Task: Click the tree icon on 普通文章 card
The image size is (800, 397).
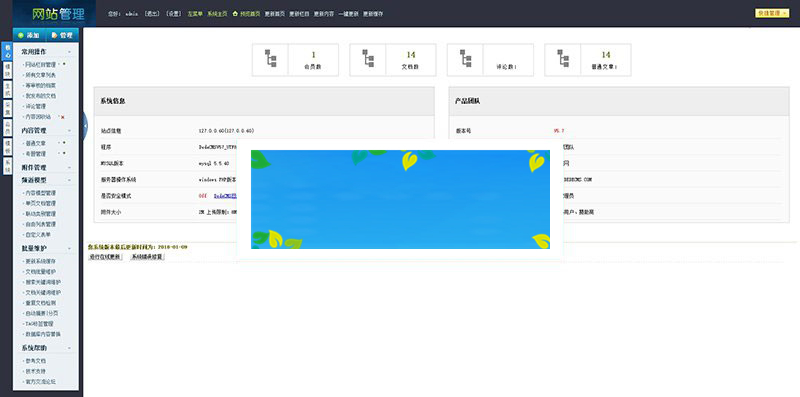Action: click(563, 58)
